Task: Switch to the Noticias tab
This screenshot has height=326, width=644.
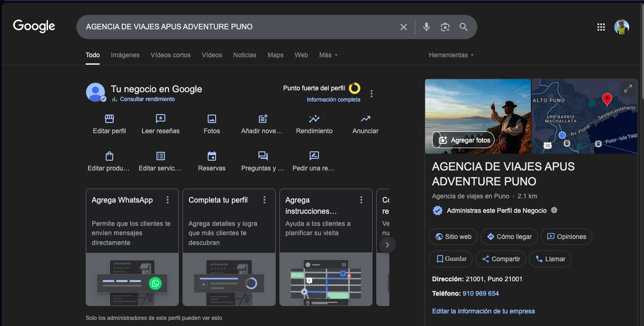Action: coord(245,55)
